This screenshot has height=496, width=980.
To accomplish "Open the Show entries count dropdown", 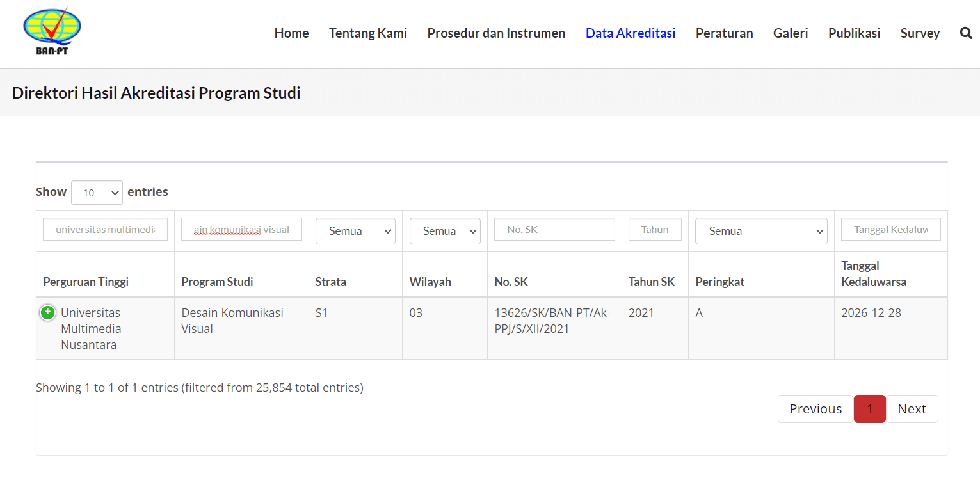I will [97, 192].
